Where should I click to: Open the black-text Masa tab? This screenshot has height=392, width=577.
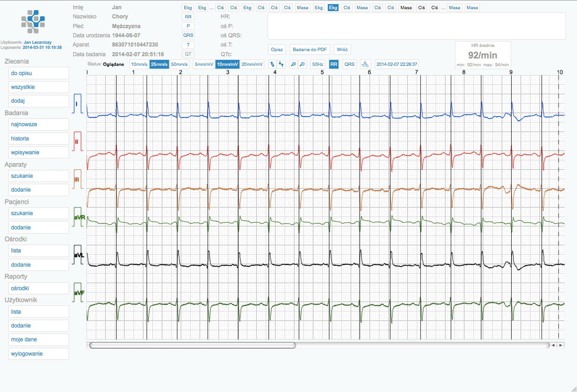406,8
